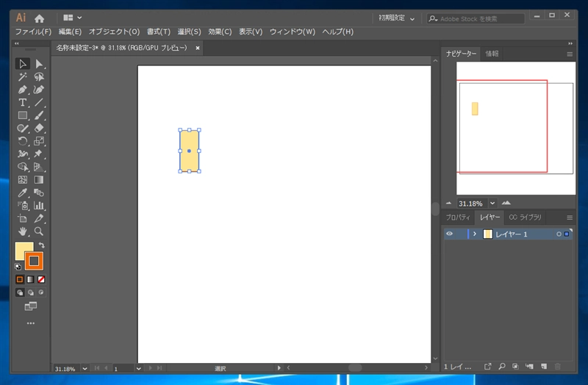Viewport: 588px width, 385px height.
Task: Select the Gradient tool
Action: click(39, 179)
